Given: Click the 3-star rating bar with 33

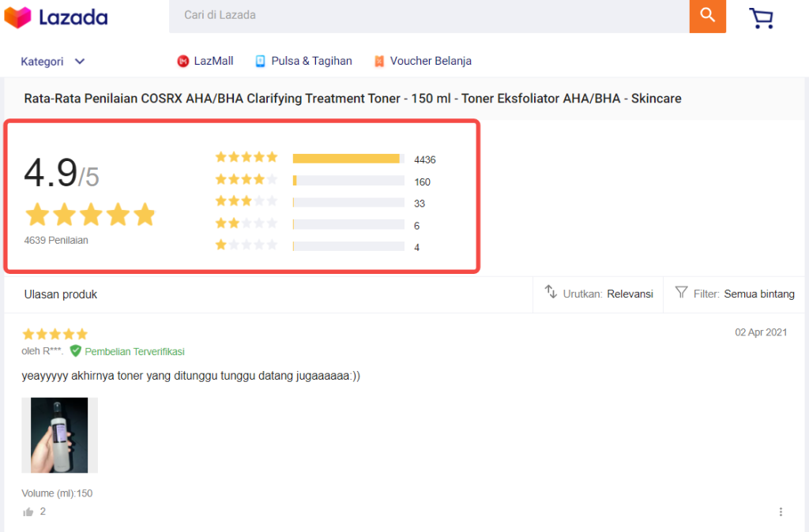Looking at the screenshot, I should click(x=348, y=203).
